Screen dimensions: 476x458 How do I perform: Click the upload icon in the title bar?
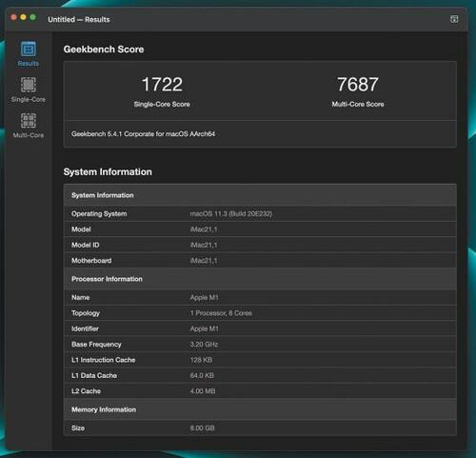(x=454, y=19)
